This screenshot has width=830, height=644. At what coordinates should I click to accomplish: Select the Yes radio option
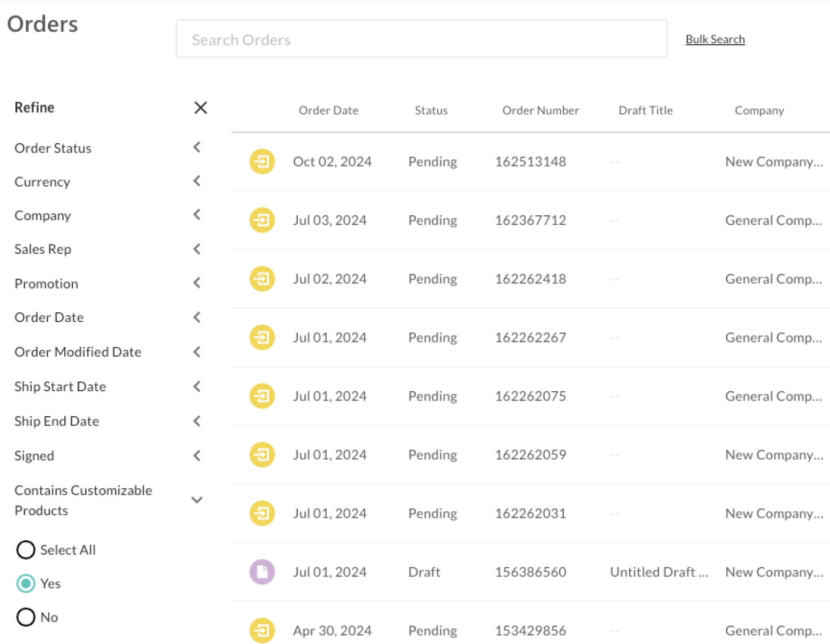[26, 583]
